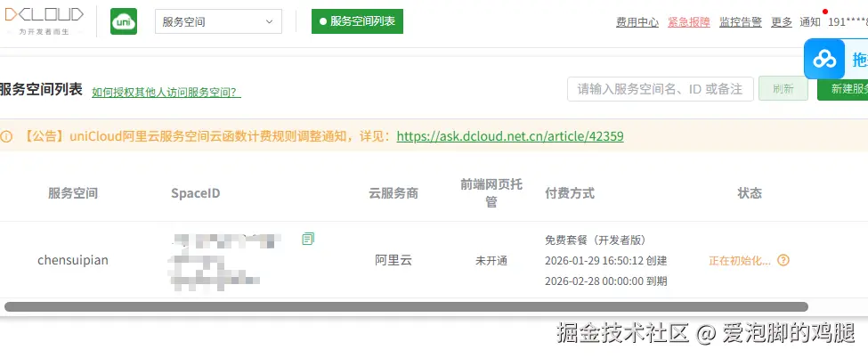Click the 未开通 hosting status
Screen dimensions: 868x358
click(x=491, y=260)
